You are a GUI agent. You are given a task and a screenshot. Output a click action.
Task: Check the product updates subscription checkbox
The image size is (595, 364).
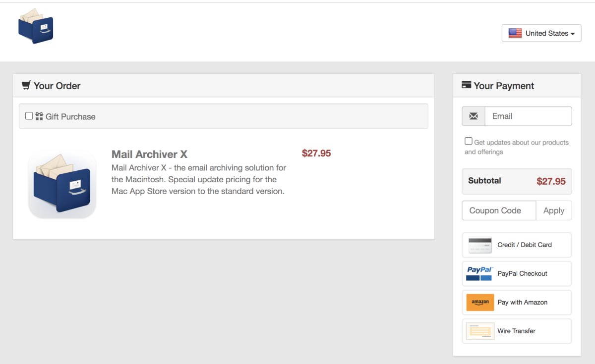click(x=469, y=141)
